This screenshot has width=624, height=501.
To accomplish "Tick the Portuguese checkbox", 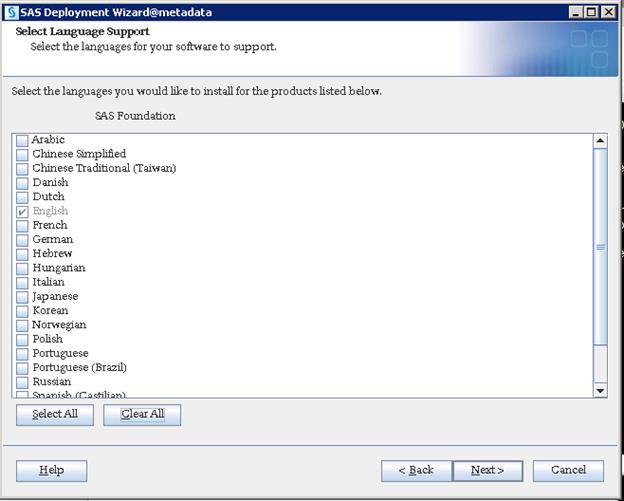I will tap(22, 354).
